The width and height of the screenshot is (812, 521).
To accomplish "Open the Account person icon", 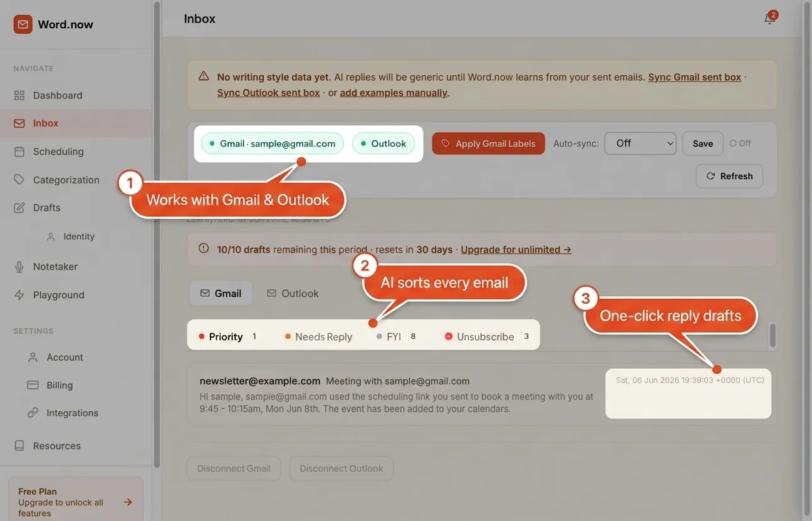I will (x=33, y=357).
